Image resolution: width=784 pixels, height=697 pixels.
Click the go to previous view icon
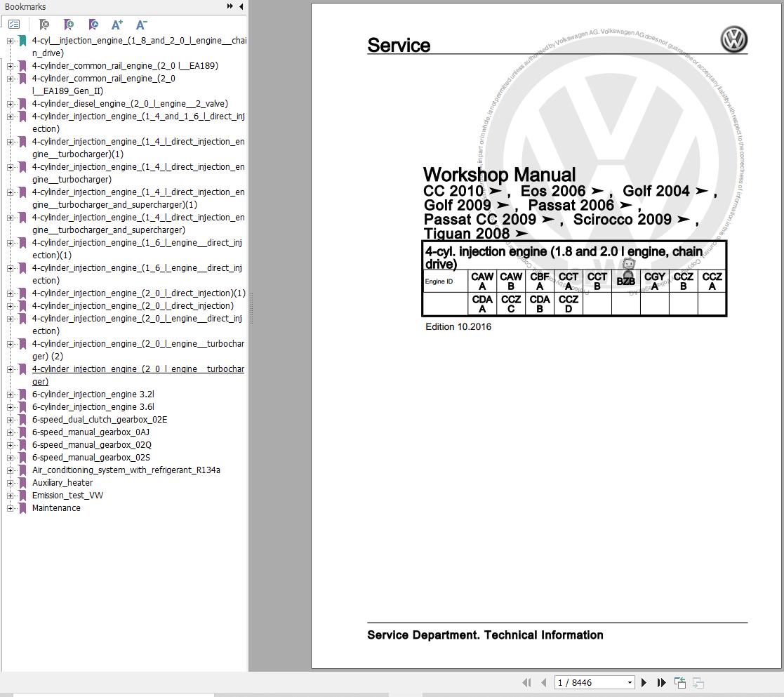click(x=680, y=682)
